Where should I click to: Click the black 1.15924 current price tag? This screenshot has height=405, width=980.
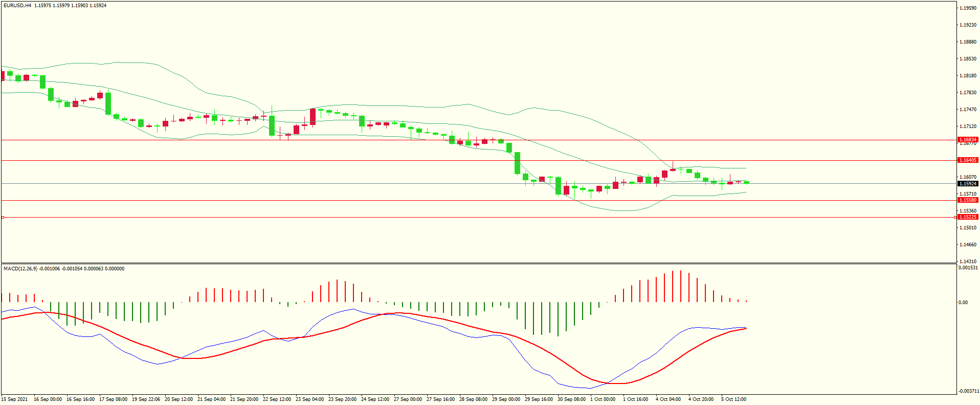click(x=968, y=184)
